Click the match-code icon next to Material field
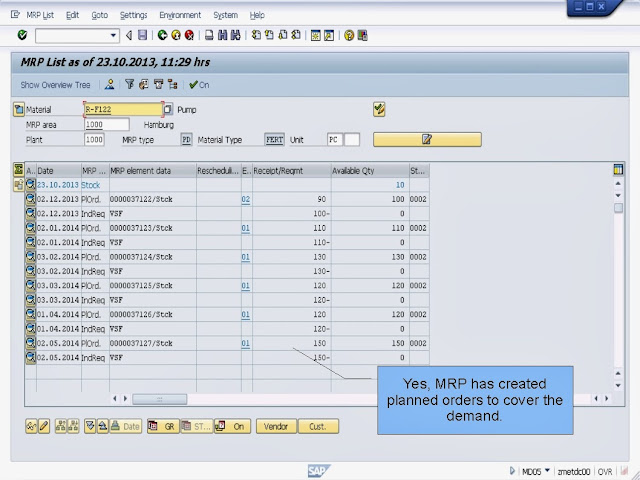The height and width of the screenshot is (480, 640). point(168,109)
